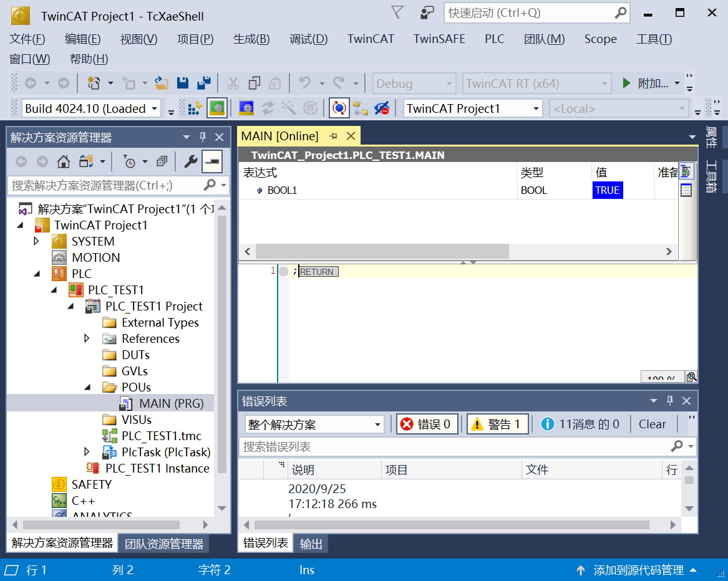Open the Build 4024.10 version dropdown

(155, 109)
